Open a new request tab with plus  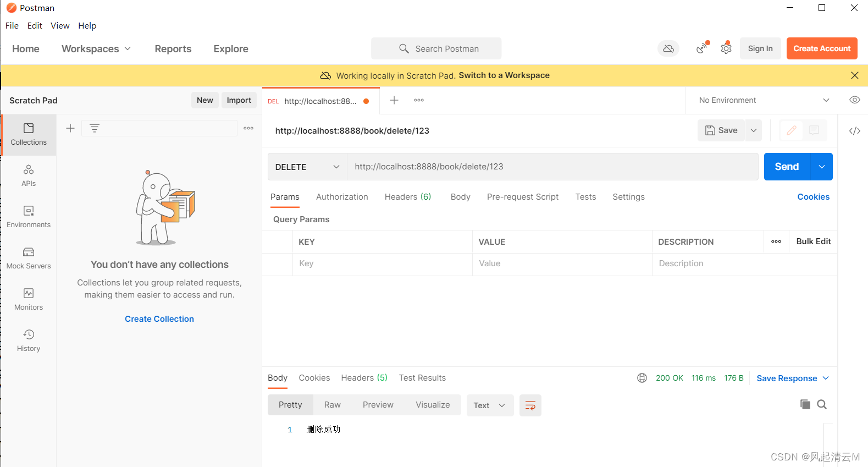tap(394, 100)
